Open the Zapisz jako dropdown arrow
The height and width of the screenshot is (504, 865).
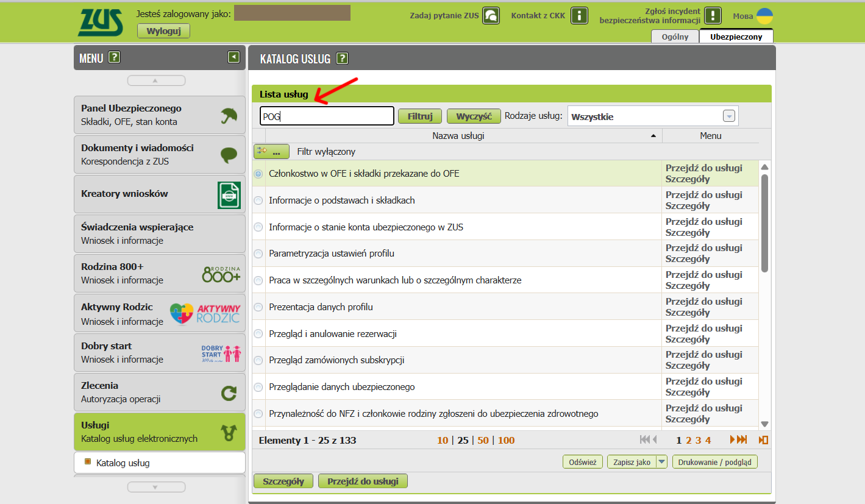661,462
